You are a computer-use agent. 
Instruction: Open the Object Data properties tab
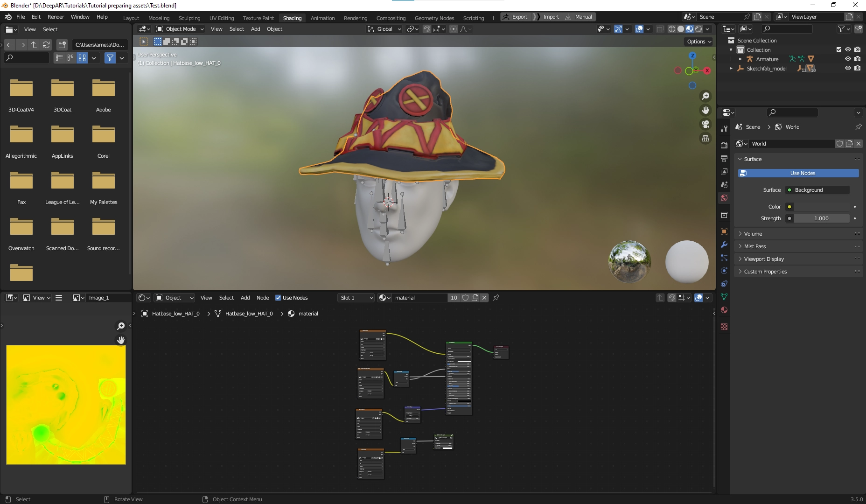coord(724,297)
